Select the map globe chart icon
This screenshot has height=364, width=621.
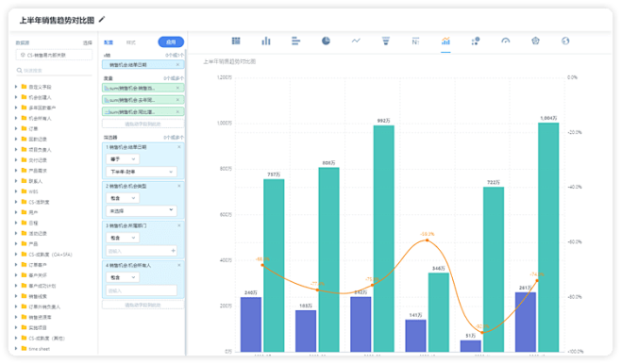coord(565,41)
